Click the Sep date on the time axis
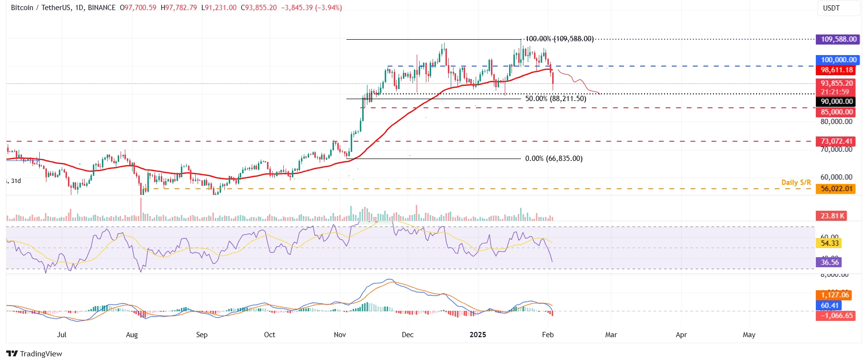This screenshot has width=868, height=364. coord(202,335)
